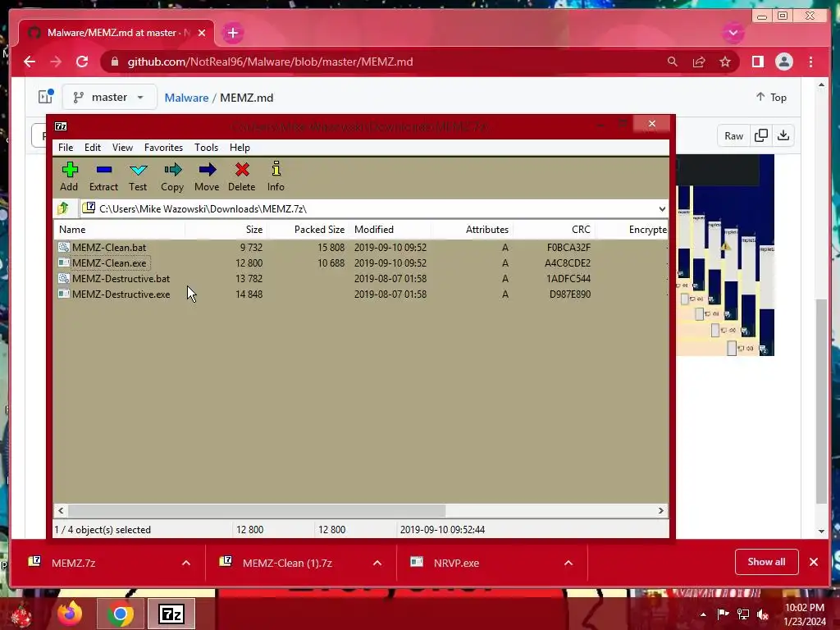Click Show all downloads button
Viewport: 840px width, 630px height.
pos(767,562)
